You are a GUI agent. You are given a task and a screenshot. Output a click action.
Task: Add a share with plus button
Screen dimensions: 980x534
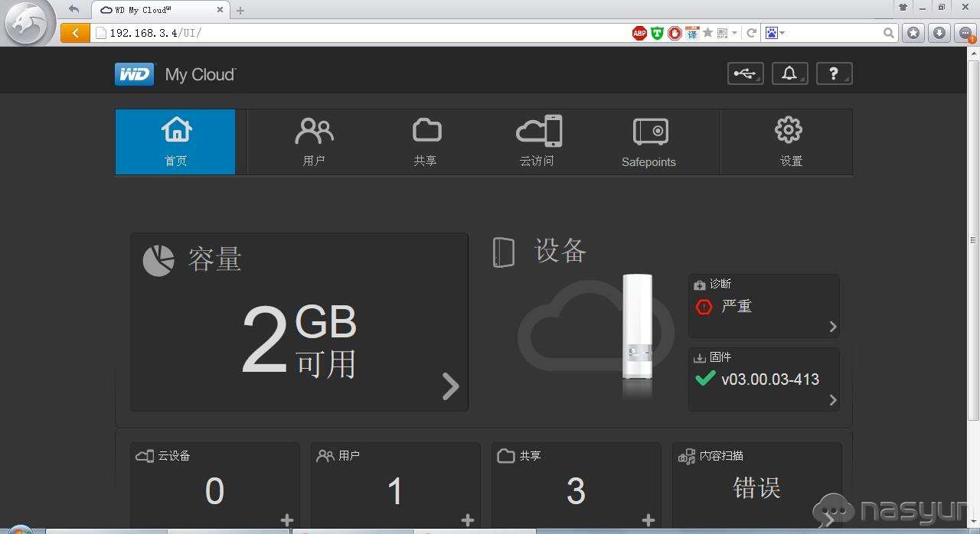[x=648, y=520]
